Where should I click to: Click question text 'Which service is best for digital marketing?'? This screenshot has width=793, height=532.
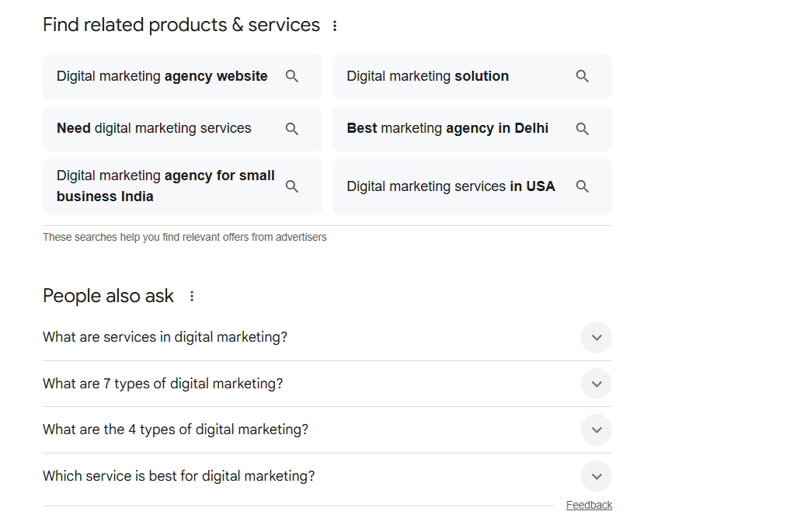pyautogui.click(x=179, y=476)
